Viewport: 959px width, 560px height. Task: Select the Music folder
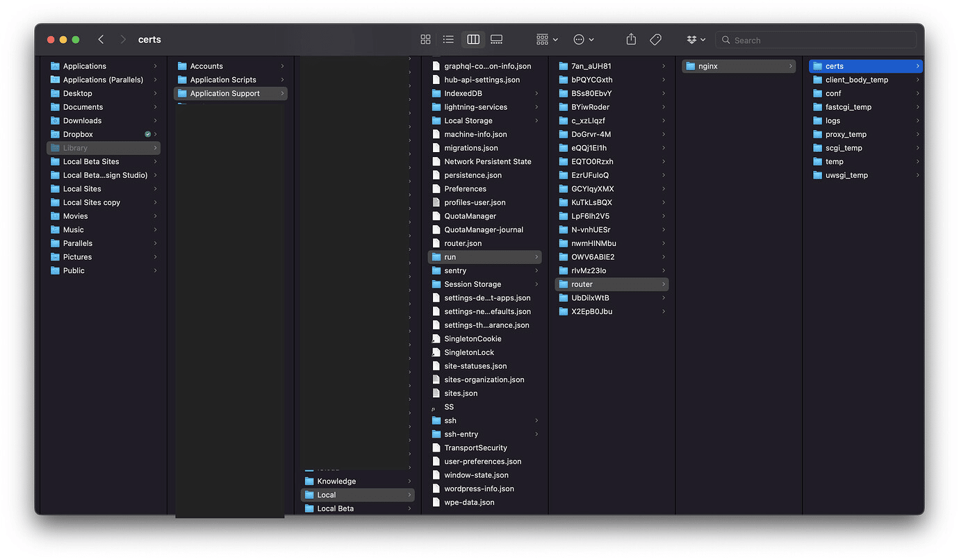103,229
